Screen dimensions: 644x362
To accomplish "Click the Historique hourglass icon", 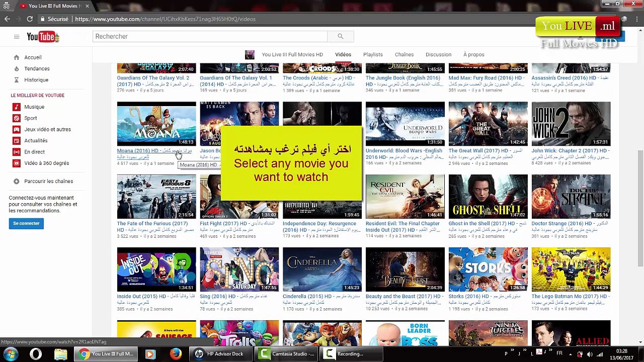I will pyautogui.click(x=17, y=80).
